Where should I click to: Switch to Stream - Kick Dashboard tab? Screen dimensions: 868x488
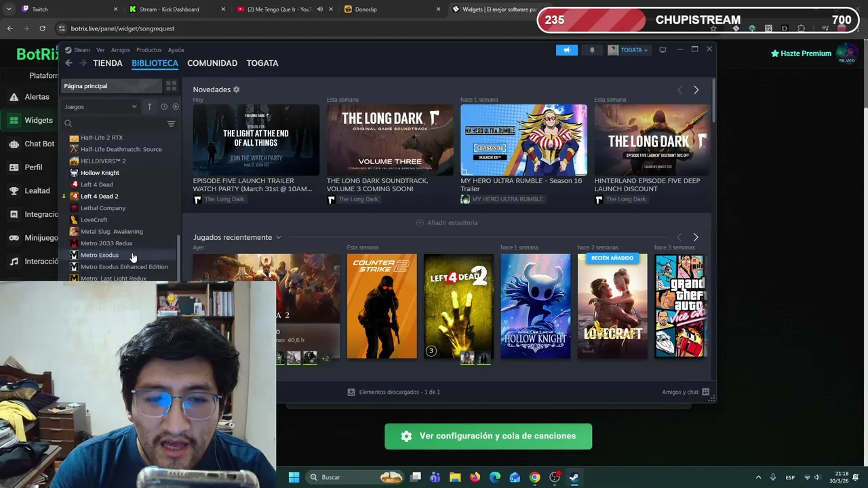click(178, 9)
